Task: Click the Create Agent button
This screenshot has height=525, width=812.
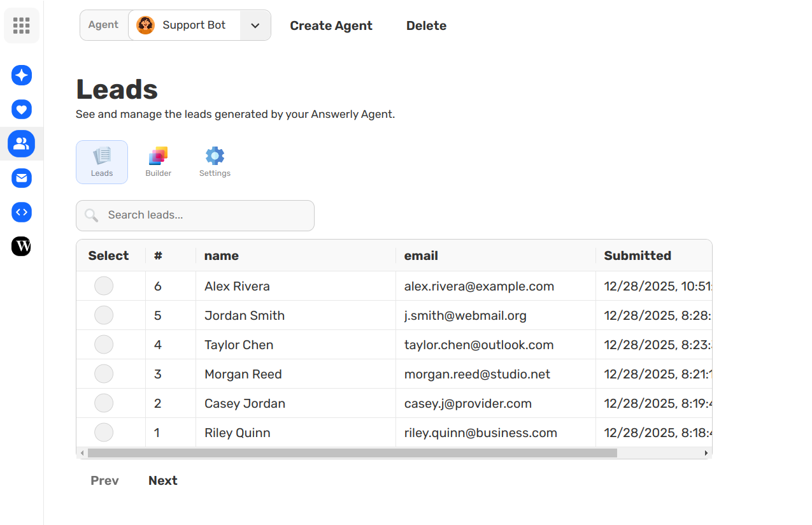Action: pos(331,25)
